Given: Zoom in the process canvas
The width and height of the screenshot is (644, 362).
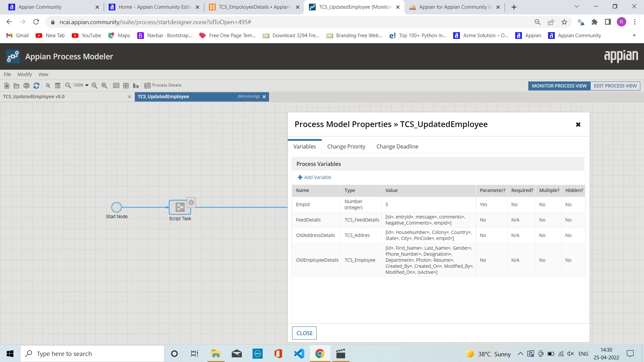Looking at the screenshot, I should pyautogui.click(x=104, y=85).
